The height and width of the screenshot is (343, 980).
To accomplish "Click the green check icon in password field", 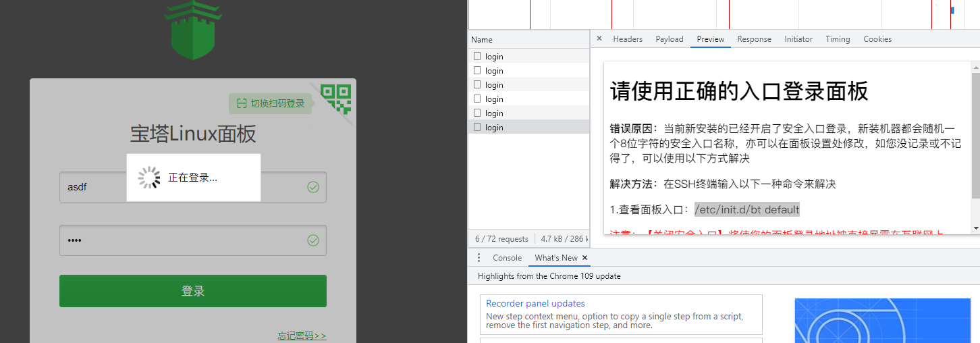I will [x=313, y=240].
